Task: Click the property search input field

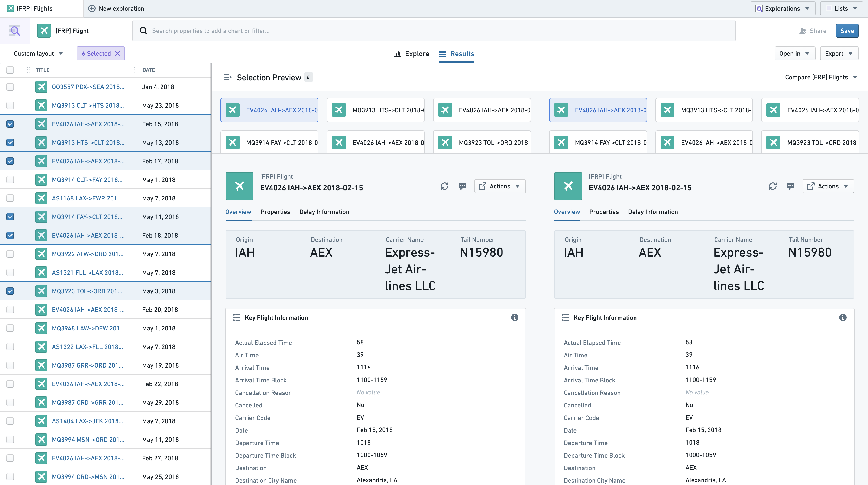Action: coord(434,31)
